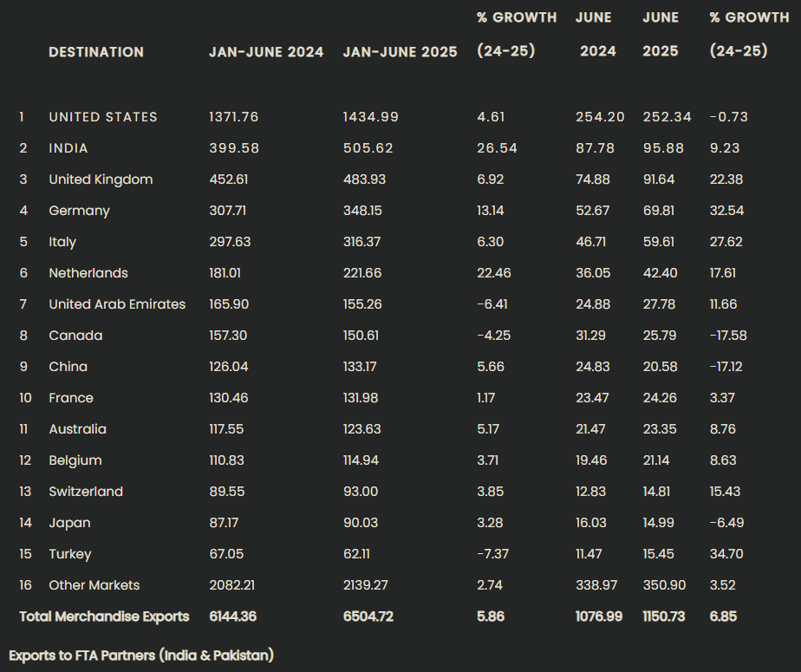Click Netherlands' 22.46 growth value
The width and height of the screenshot is (801, 672).
pos(494,273)
